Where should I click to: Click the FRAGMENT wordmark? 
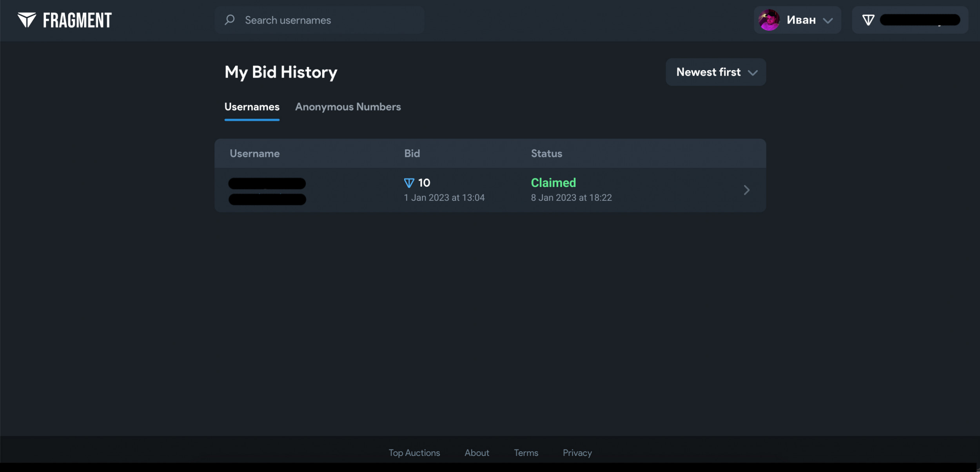pos(77,20)
